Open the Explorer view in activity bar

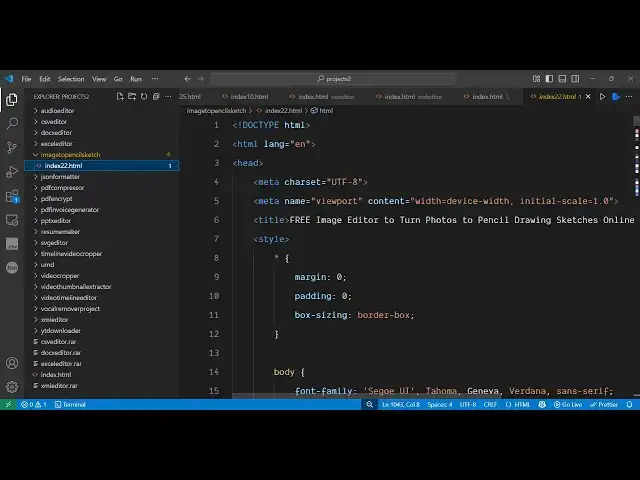click(12, 99)
